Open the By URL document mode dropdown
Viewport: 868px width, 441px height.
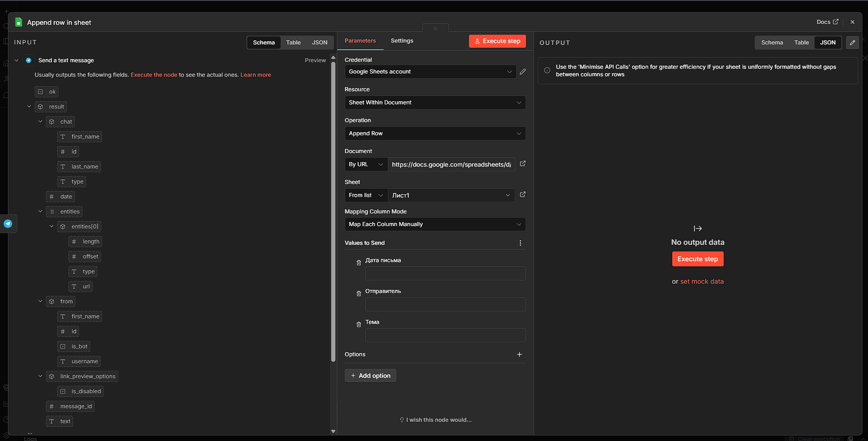pyautogui.click(x=366, y=164)
